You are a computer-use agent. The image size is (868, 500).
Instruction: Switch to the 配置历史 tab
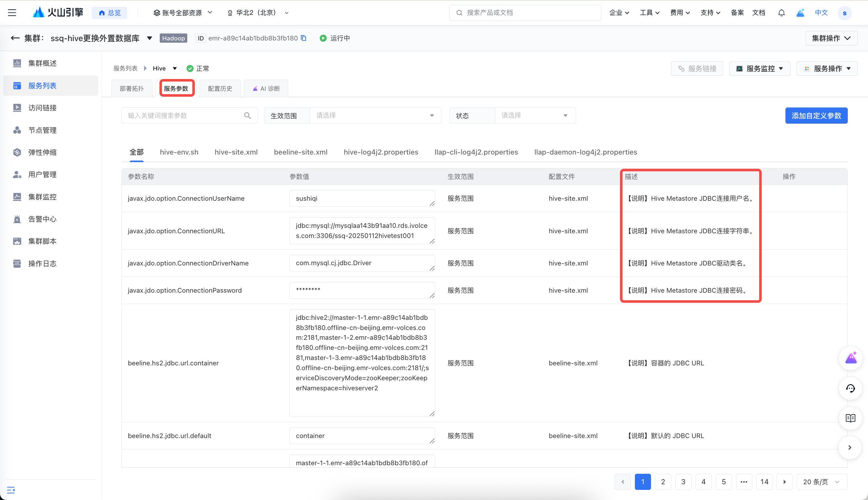click(220, 88)
